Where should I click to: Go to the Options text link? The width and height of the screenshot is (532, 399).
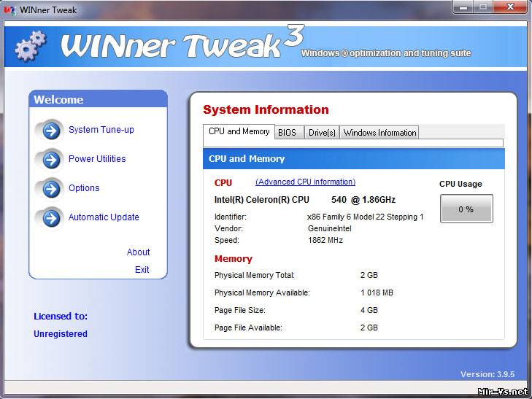(x=84, y=188)
